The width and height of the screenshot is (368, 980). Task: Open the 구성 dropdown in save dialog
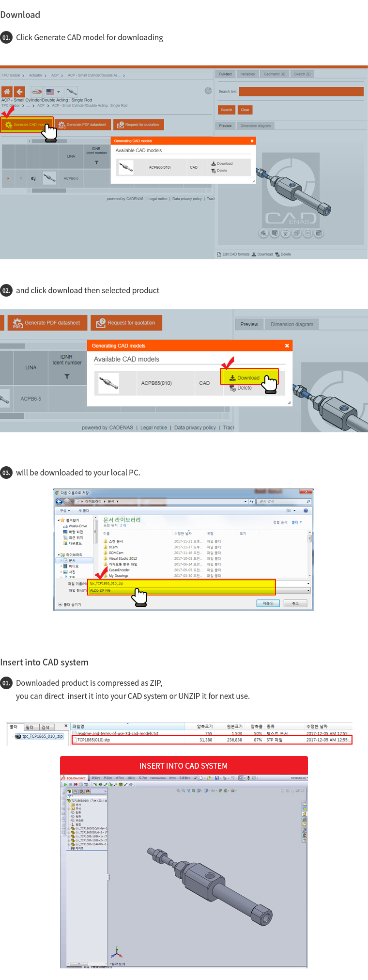click(x=65, y=510)
